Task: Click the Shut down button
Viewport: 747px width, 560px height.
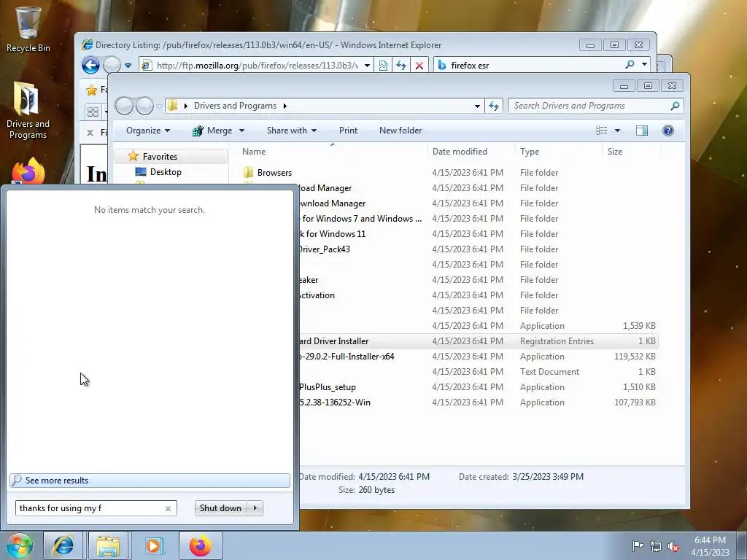Action: tap(220, 508)
